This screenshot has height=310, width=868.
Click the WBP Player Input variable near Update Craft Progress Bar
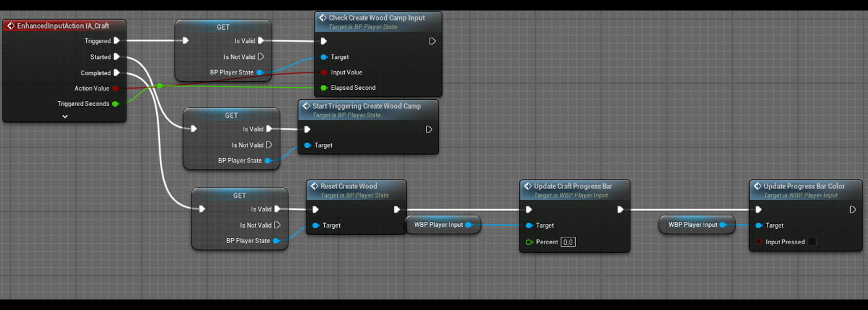click(439, 225)
